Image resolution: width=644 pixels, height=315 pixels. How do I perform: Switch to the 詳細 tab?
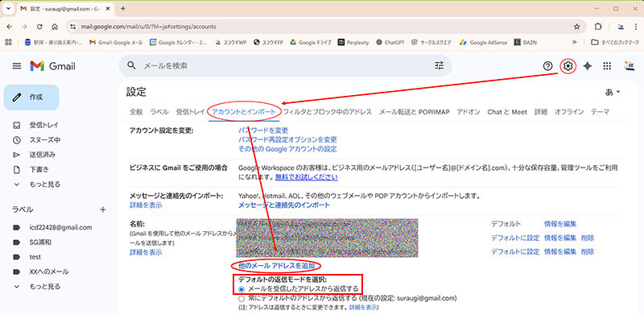coord(541,112)
